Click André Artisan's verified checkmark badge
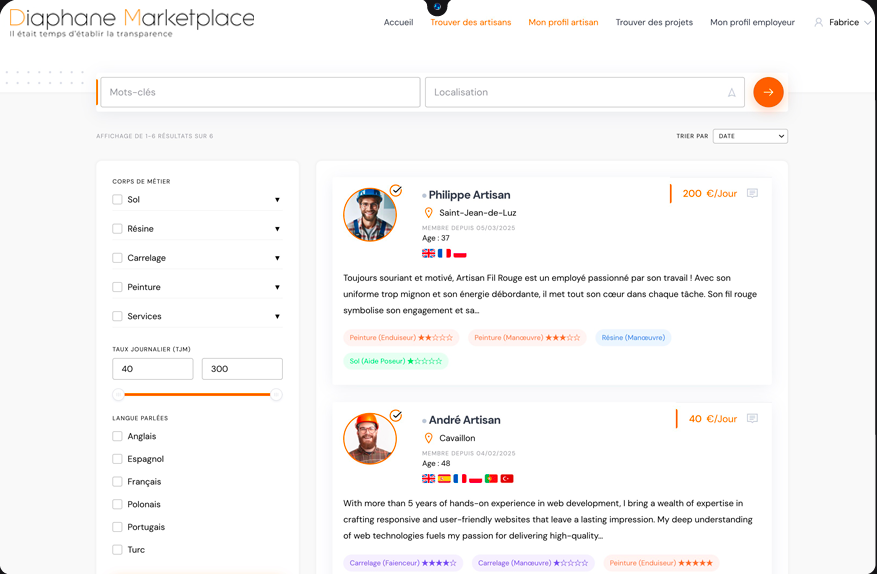Image resolution: width=877 pixels, height=574 pixels. click(x=396, y=416)
